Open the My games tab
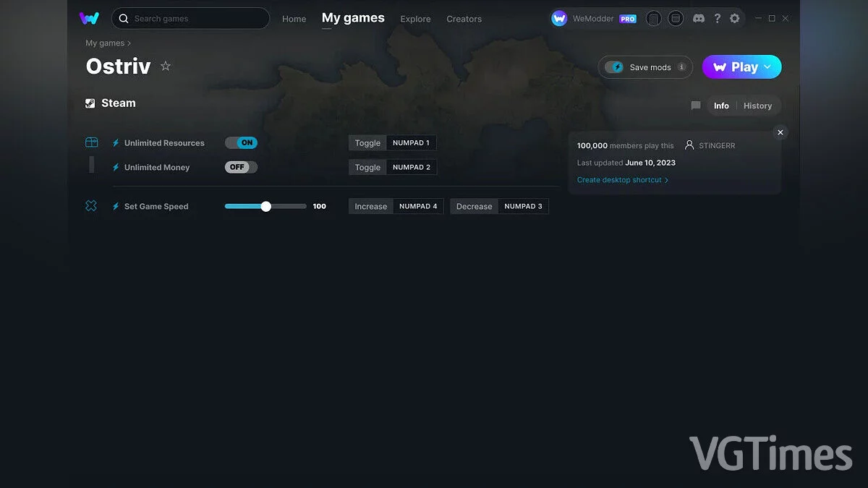 (x=353, y=18)
